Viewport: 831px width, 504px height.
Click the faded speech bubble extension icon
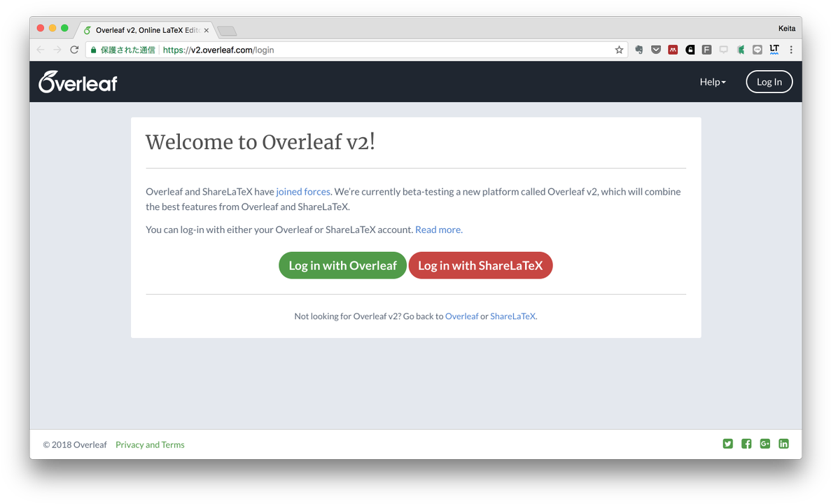coord(723,50)
